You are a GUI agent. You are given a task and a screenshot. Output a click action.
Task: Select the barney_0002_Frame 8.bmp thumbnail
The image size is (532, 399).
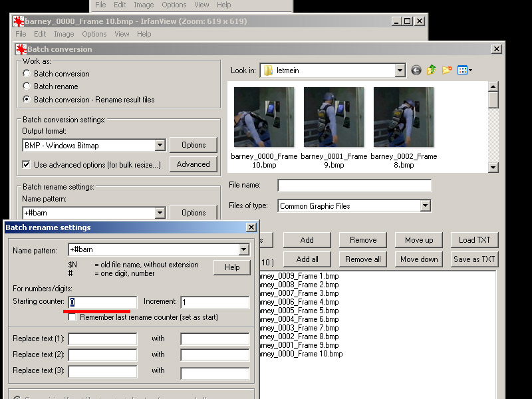[404, 117]
